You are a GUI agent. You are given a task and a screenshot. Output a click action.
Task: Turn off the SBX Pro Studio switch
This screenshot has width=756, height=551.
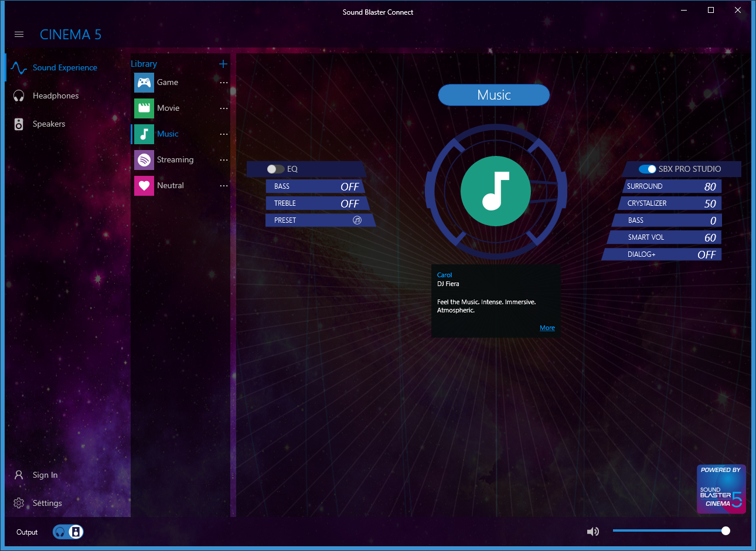pos(648,169)
